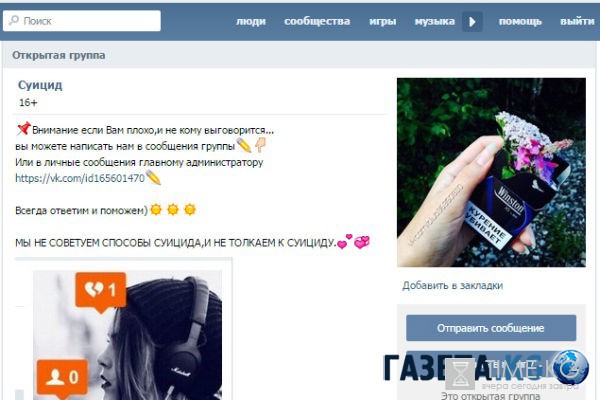Click Добавить в закладки link
Screen dimensions: 600x400
452,286
